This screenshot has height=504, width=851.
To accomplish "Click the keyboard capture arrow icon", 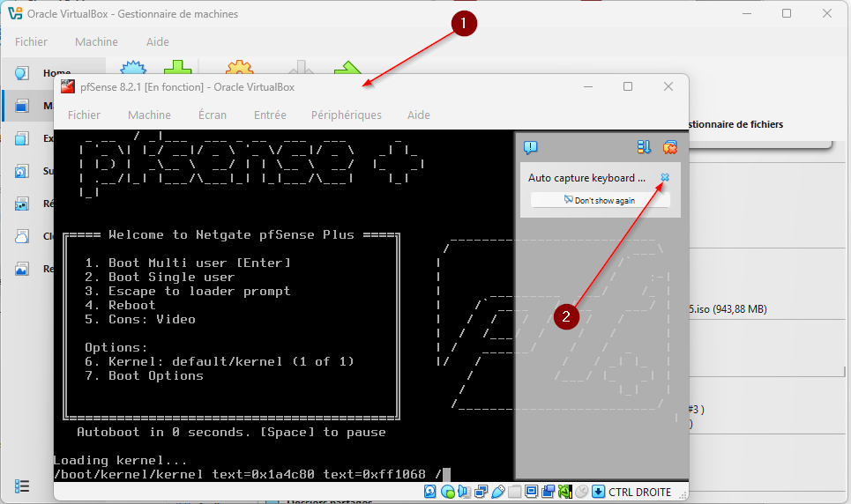I will 598,492.
